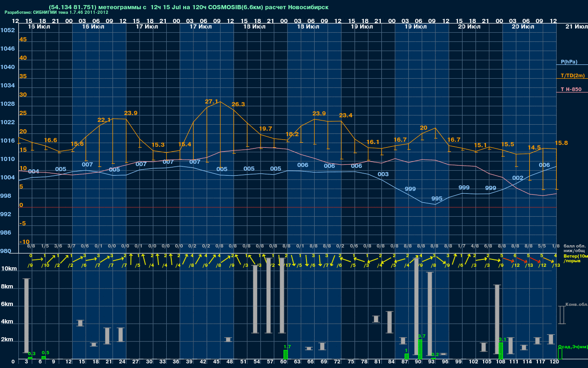Click the pressure label 002
This screenshot has width=588, height=368.
pos(518,178)
